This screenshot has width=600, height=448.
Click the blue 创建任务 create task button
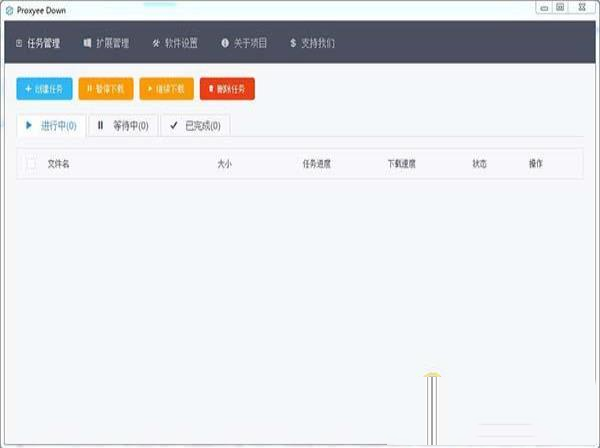[x=44, y=89]
